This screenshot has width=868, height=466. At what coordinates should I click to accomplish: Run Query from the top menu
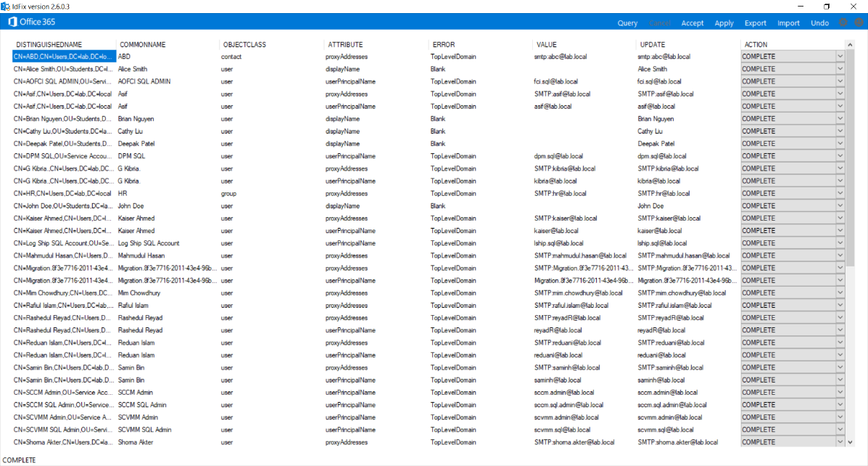[627, 23]
